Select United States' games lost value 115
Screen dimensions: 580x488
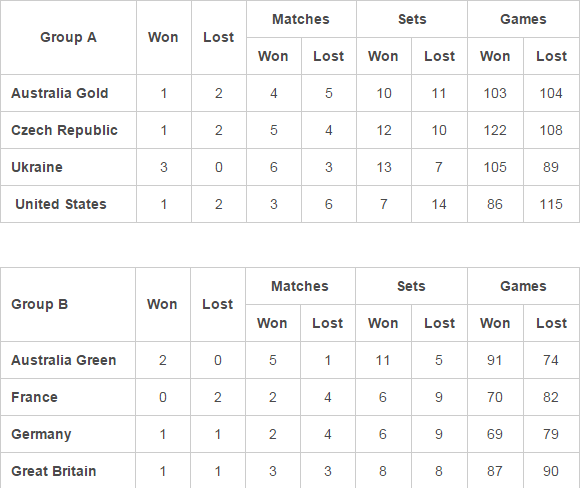click(551, 204)
